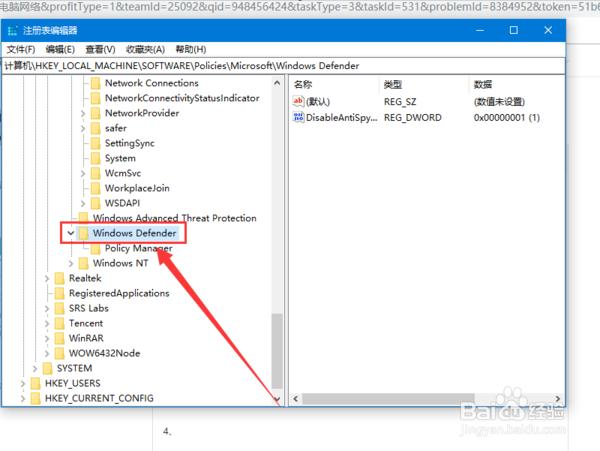This screenshot has height=451, width=600.
Task: Click the tree pane scroll up arrow
Action: click(x=277, y=83)
